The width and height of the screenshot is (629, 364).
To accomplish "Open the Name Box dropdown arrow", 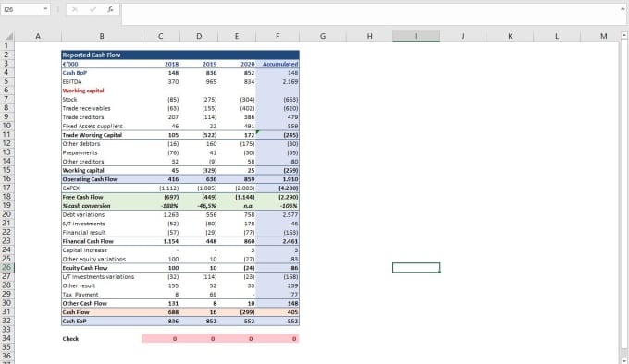I will coord(45,9).
